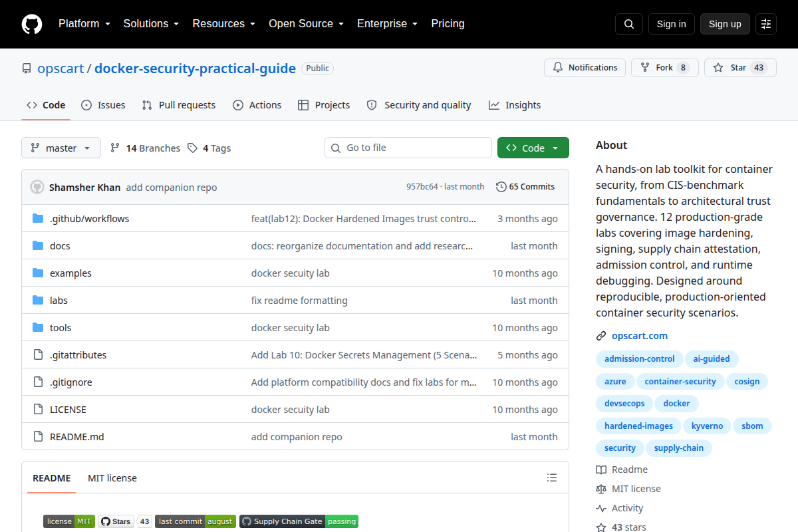Screen dimensions: 798x532
Task: Star the repository
Action: click(740, 68)
